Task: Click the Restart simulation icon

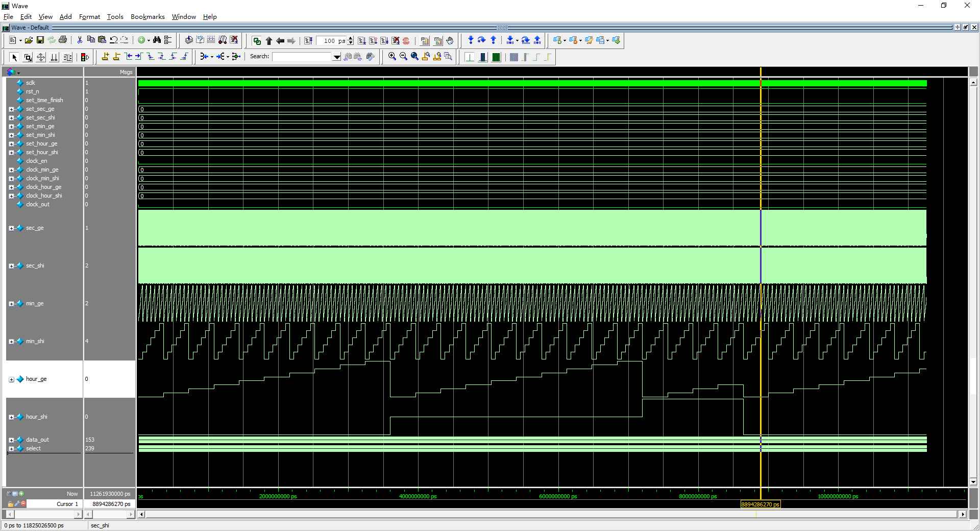Action: [308, 40]
